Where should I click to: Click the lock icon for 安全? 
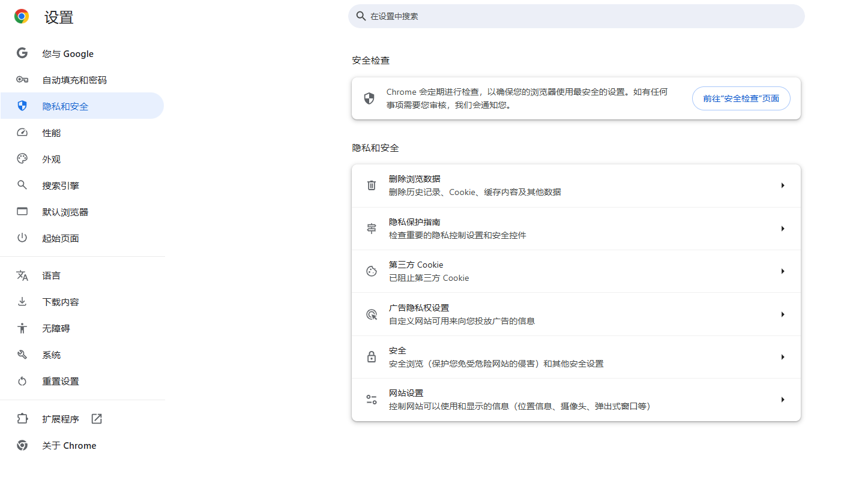(372, 357)
